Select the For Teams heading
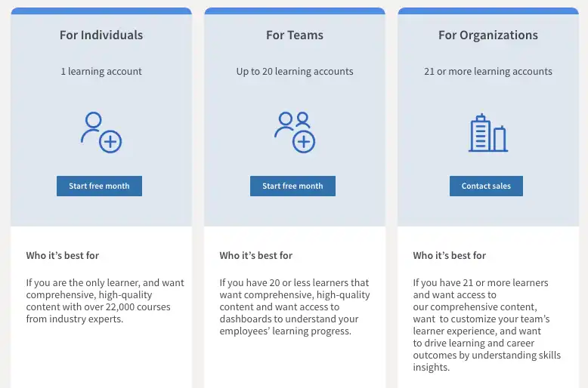588x388 pixels. (x=294, y=35)
